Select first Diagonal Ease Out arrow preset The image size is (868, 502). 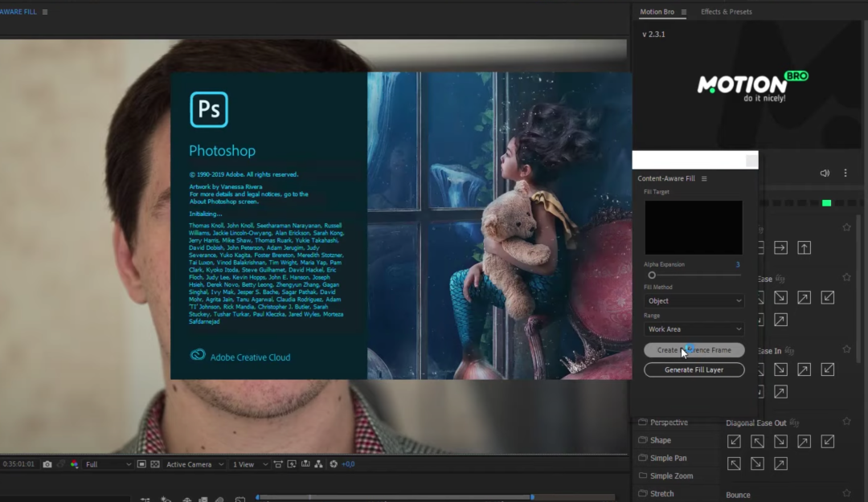pyautogui.click(x=734, y=441)
